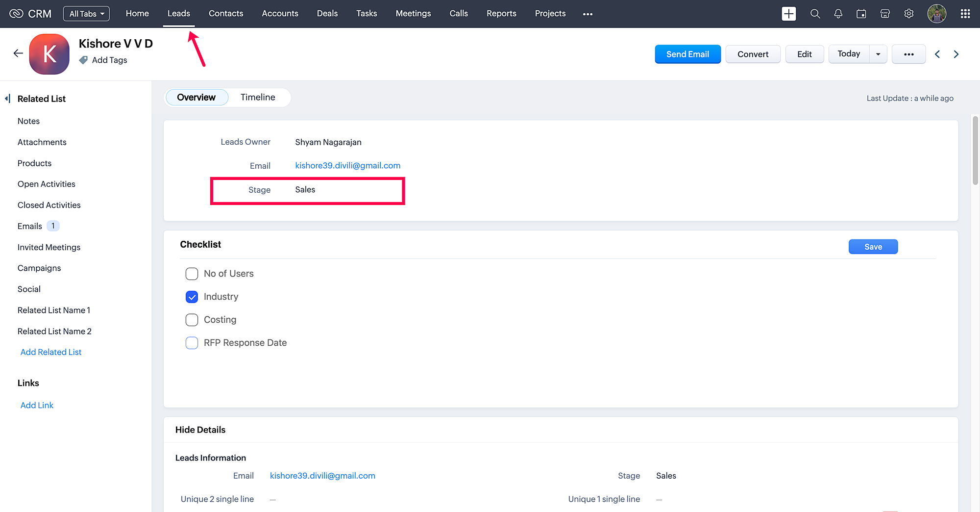Screen dimensions: 980x512
Task: Collapse the Related List sidebar
Action: coord(7,99)
